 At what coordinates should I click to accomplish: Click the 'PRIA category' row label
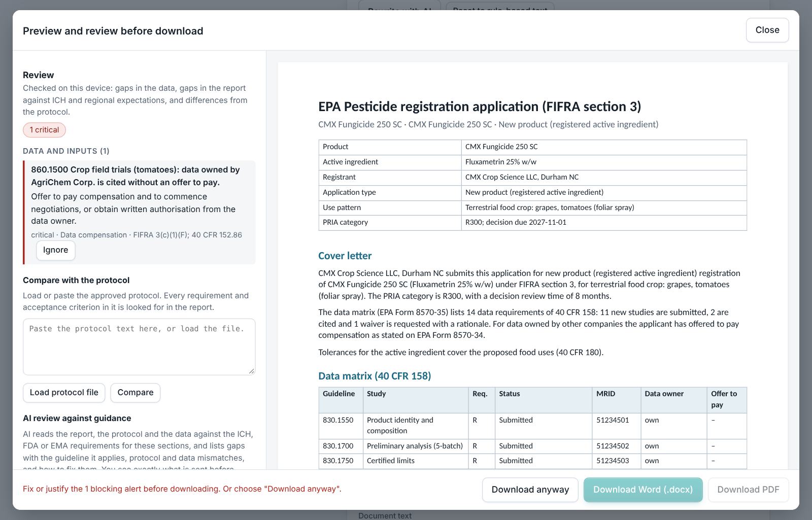[390, 222]
